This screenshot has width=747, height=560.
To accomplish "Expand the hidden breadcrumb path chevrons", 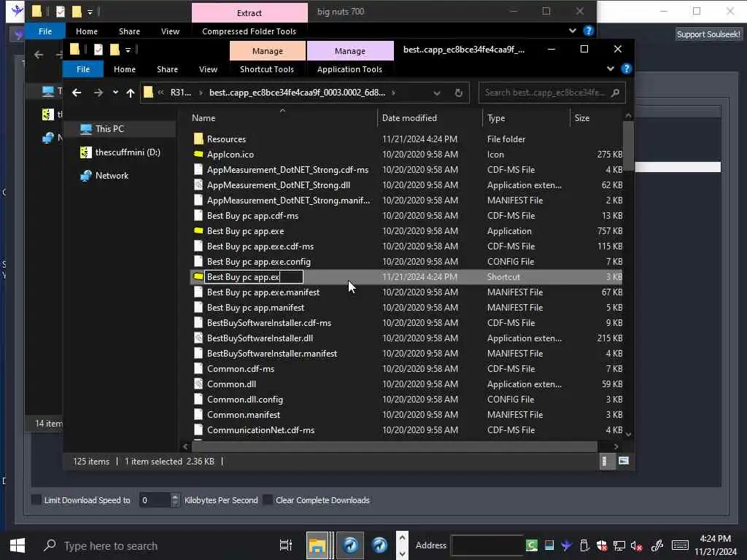I will tap(160, 93).
